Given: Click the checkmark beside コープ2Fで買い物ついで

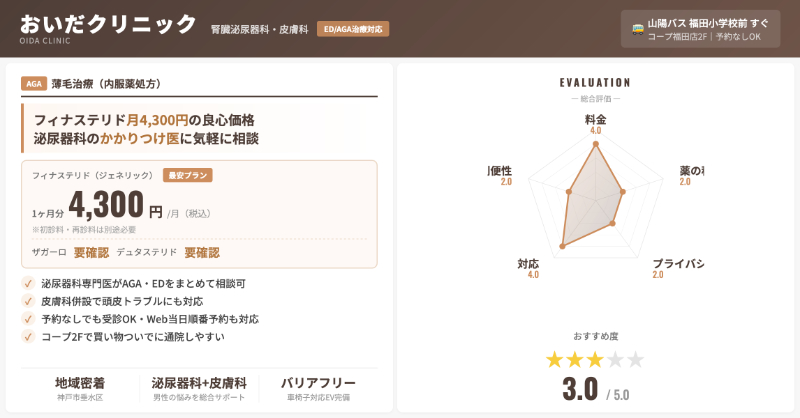Looking at the screenshot, I should (28, 337).
